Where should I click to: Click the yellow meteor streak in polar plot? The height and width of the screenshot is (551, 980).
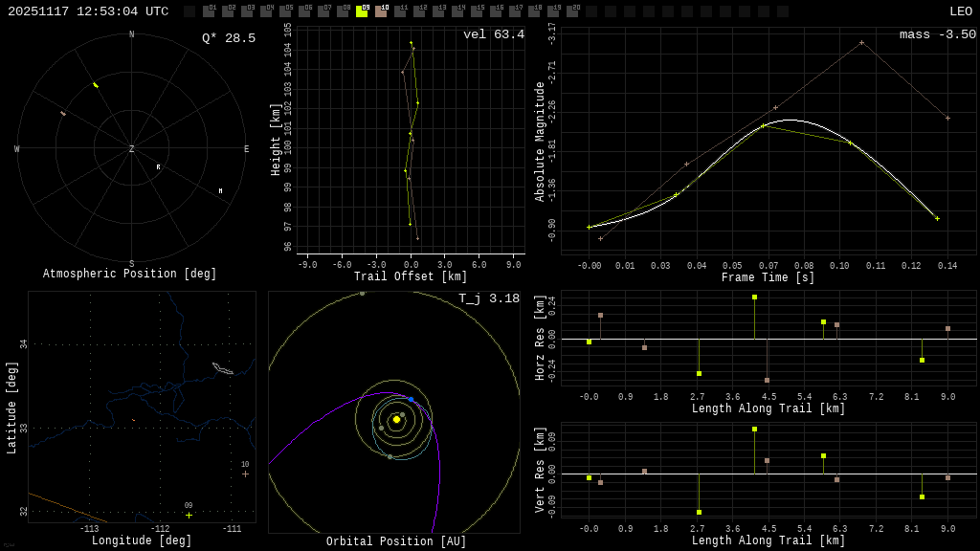(x=96, y=85)
